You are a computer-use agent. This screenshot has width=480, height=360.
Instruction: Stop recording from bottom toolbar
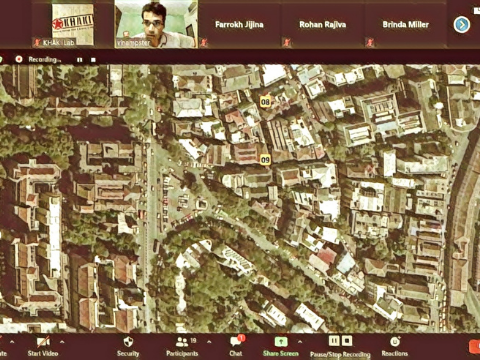point(347,341)
